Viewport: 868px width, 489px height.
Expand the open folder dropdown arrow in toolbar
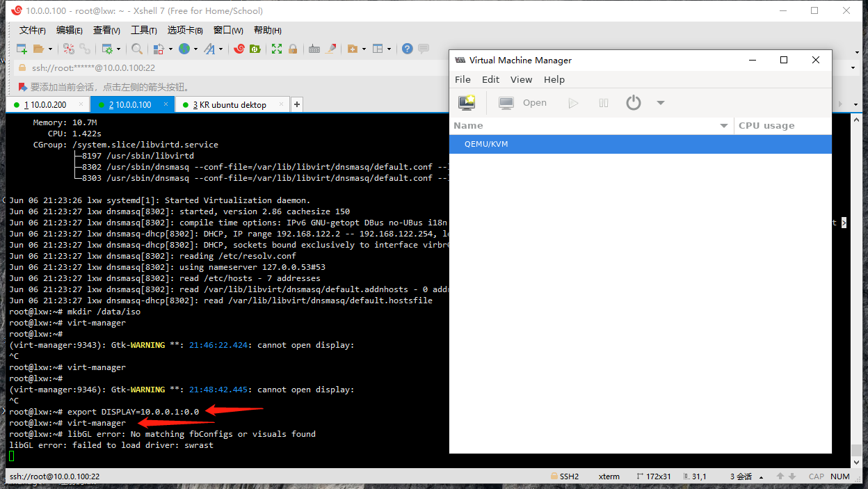(x=50, y=49)
